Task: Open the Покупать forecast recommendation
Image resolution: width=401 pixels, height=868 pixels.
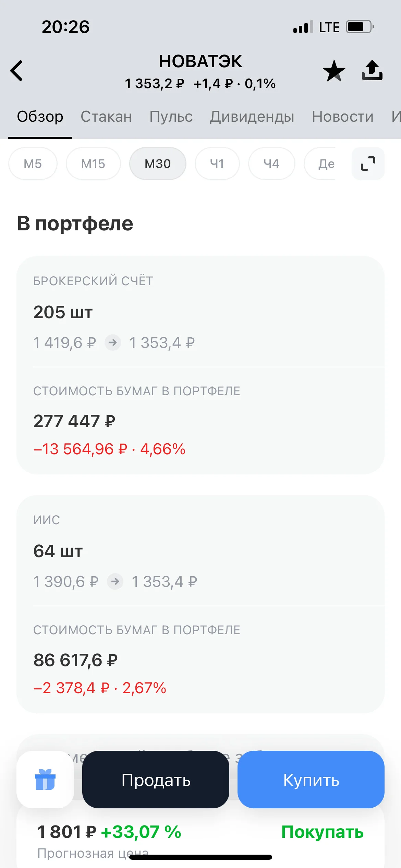Action: (x=322, y=832)
